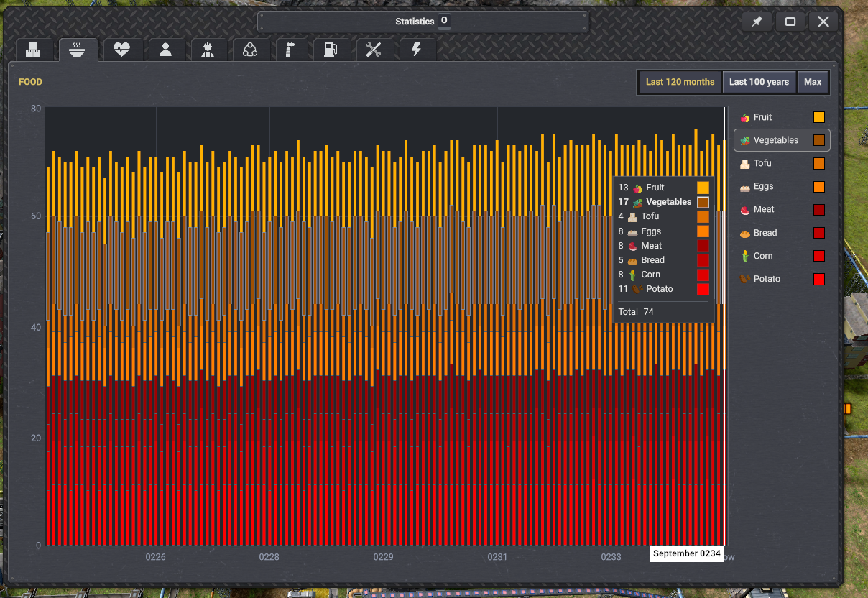The height and width of the screenshot is (598, 868).
Task: Switch to the Electricity tab with lightning bolt icon
Action: (416, 50)
